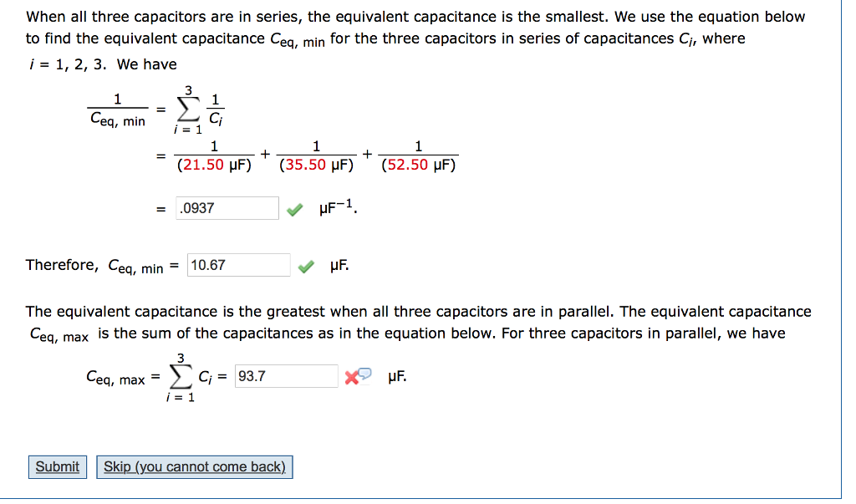Select the 10.67 answer field
This screenshot has width=856, height=504.
(239, 264)
